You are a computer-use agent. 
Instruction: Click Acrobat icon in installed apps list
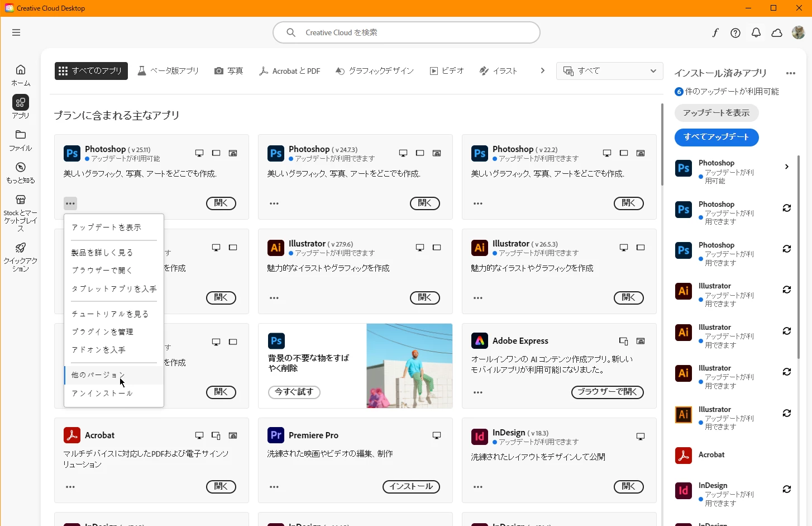[684, 455]
